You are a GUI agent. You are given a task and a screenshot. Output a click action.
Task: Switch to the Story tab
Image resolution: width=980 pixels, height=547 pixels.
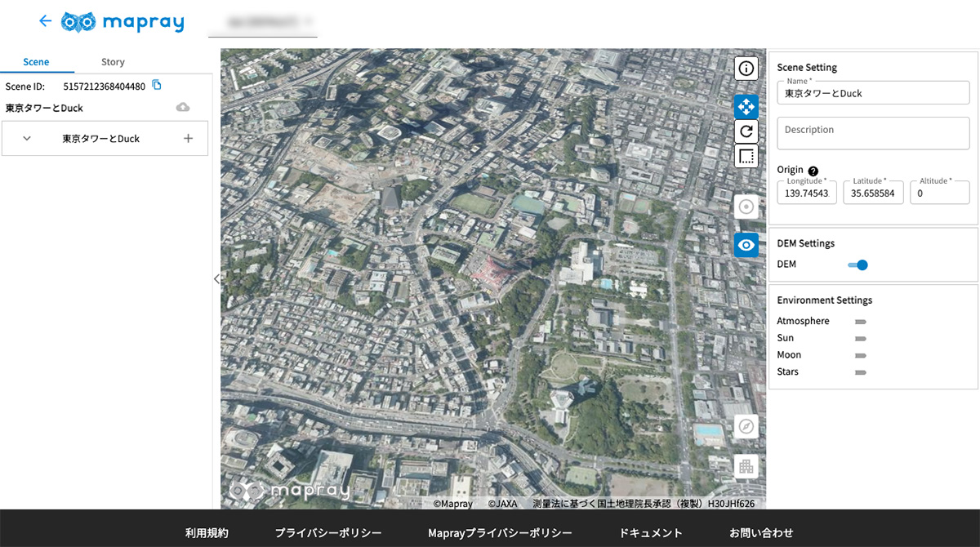pyautogui.click(x=113, y=62)
